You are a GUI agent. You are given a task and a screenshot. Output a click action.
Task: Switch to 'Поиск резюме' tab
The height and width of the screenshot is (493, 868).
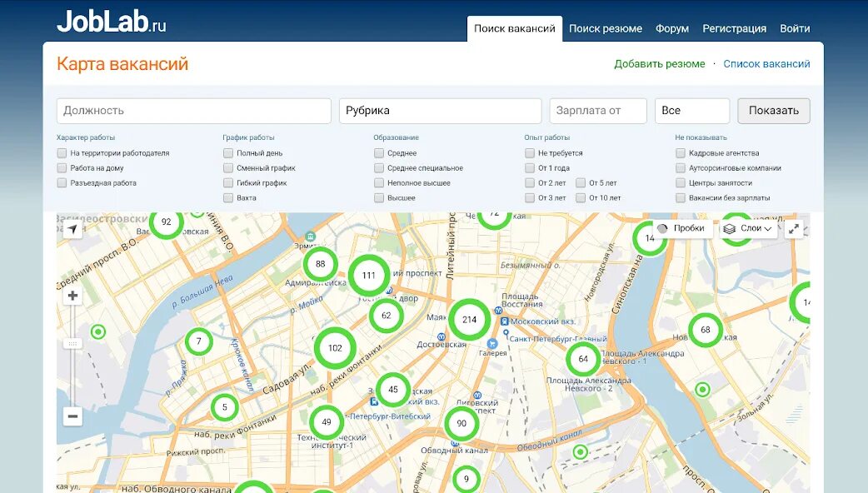(606, 28)
